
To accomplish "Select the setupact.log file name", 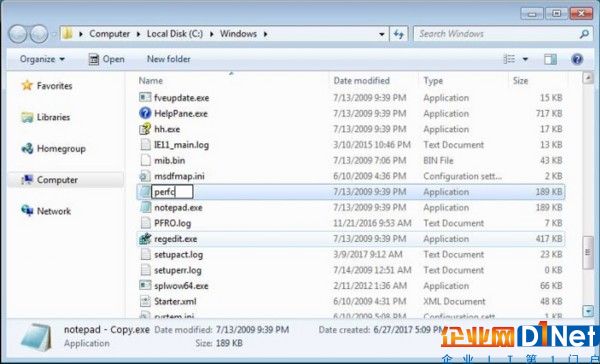I will click(x=178, y=255).
